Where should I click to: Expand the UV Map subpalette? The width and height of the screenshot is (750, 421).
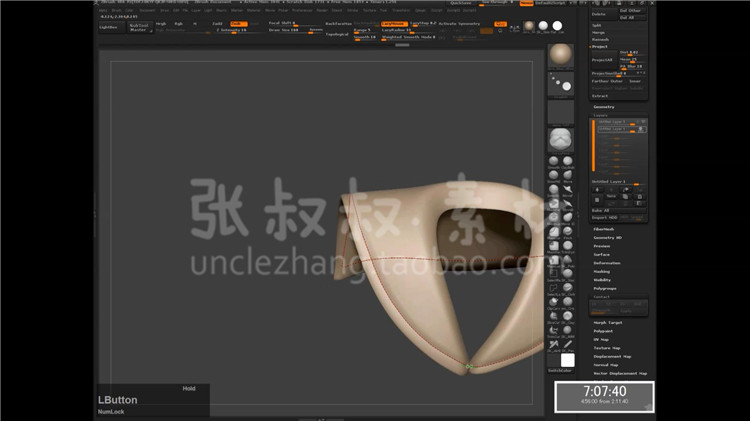pyautogui.click(x=601, y=340)
